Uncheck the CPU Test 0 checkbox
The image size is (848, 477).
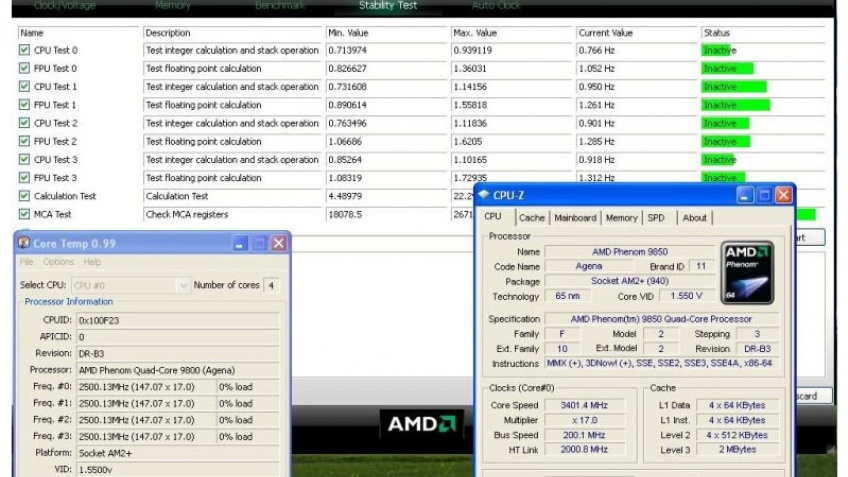point(24,50)
